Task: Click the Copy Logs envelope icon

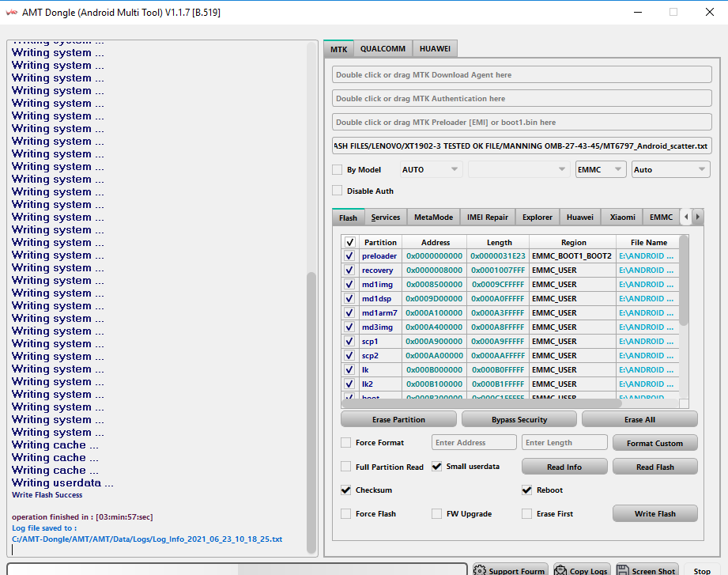Action: 560,570
